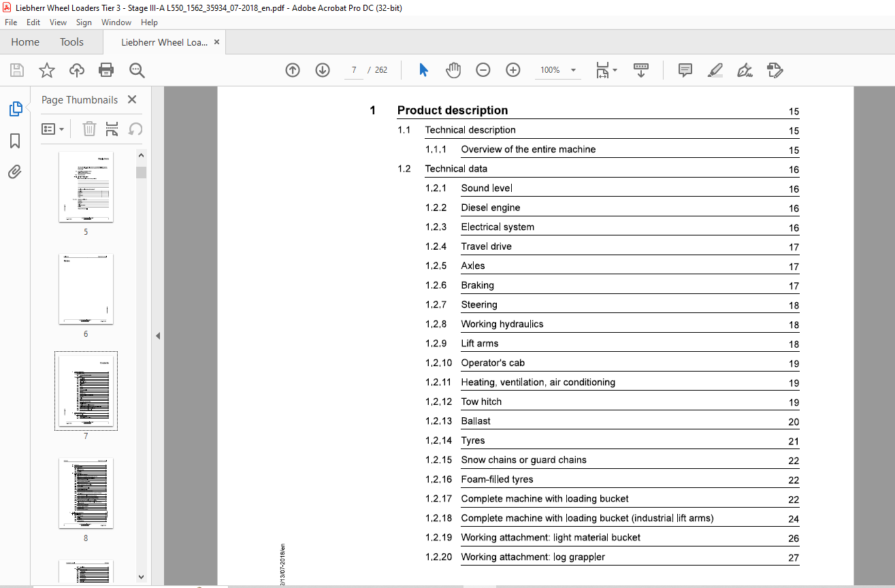Click the stamp tool icon in toolbar

point(775,70)
